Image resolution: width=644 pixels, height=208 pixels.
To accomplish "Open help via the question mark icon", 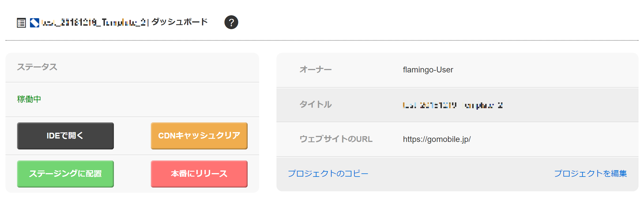I will [x=231, y=22].
